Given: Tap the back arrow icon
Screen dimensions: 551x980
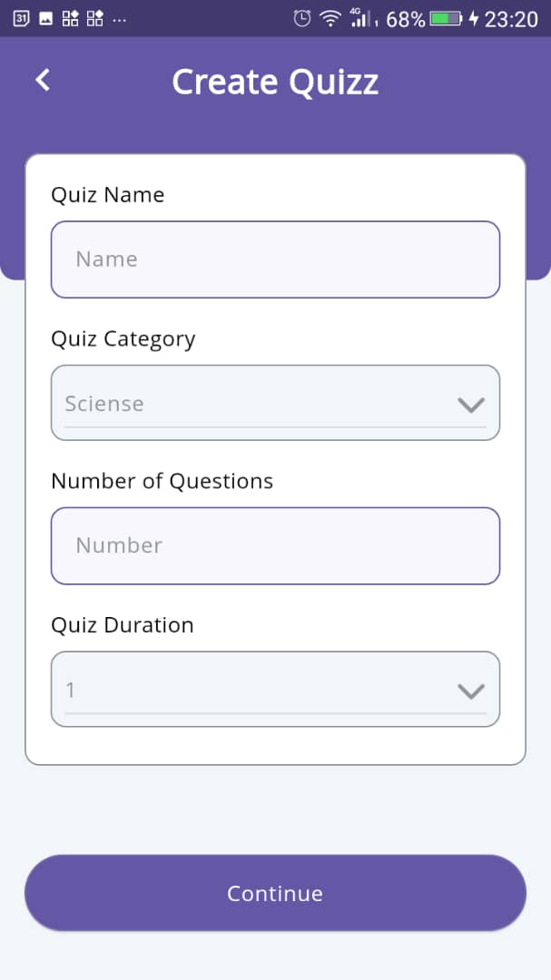Looking at the screenshot, I should click(x=41, y=80).
